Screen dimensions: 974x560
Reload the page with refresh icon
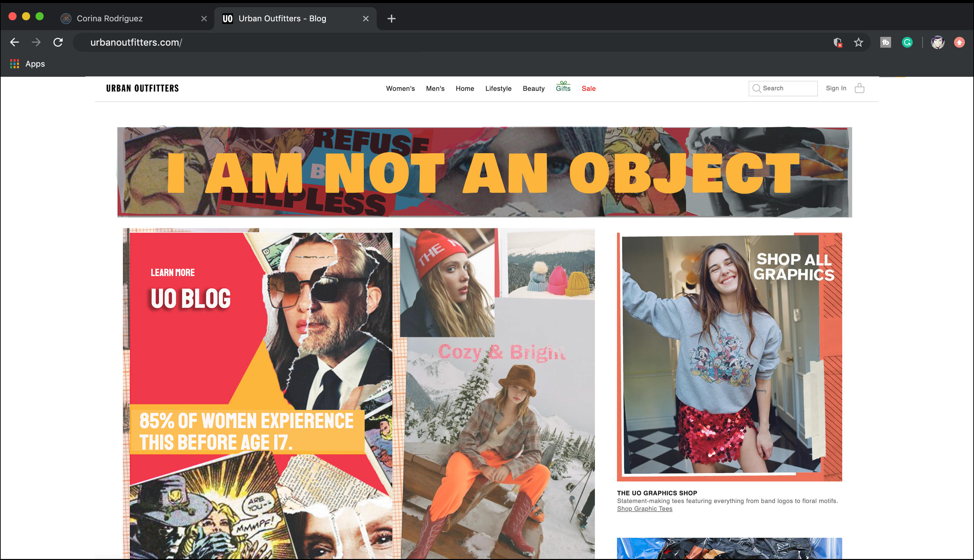tap(58, 42)
